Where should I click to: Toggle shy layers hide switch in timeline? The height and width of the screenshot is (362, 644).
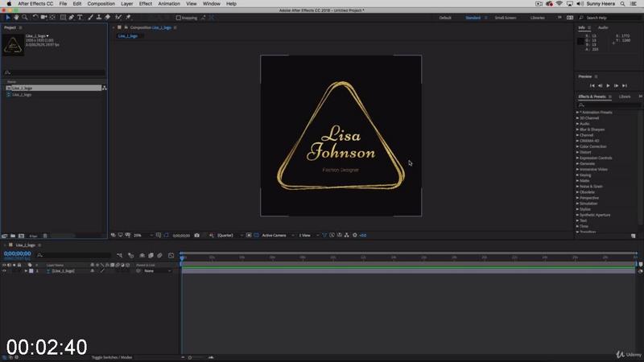tap(142, 255)
